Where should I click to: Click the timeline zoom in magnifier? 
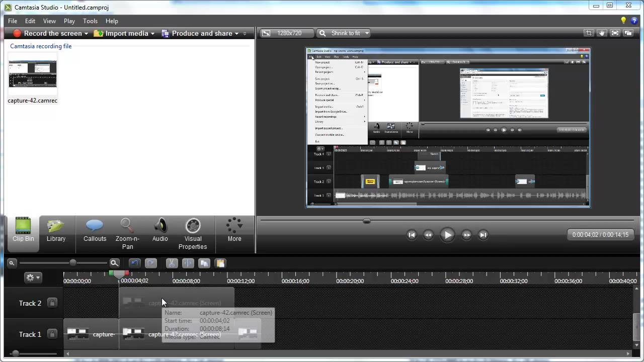tap(115, 263)
